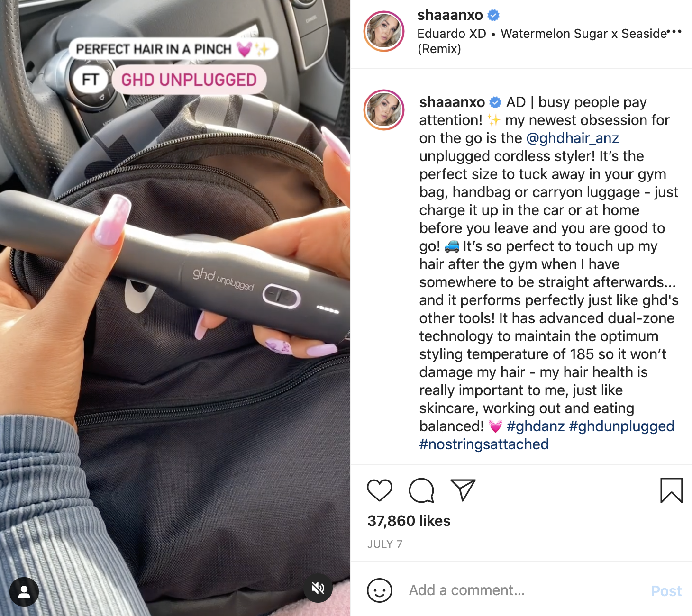692x616 pixels.
Task: Like the post with the heart icon
Action: point(380,490)
